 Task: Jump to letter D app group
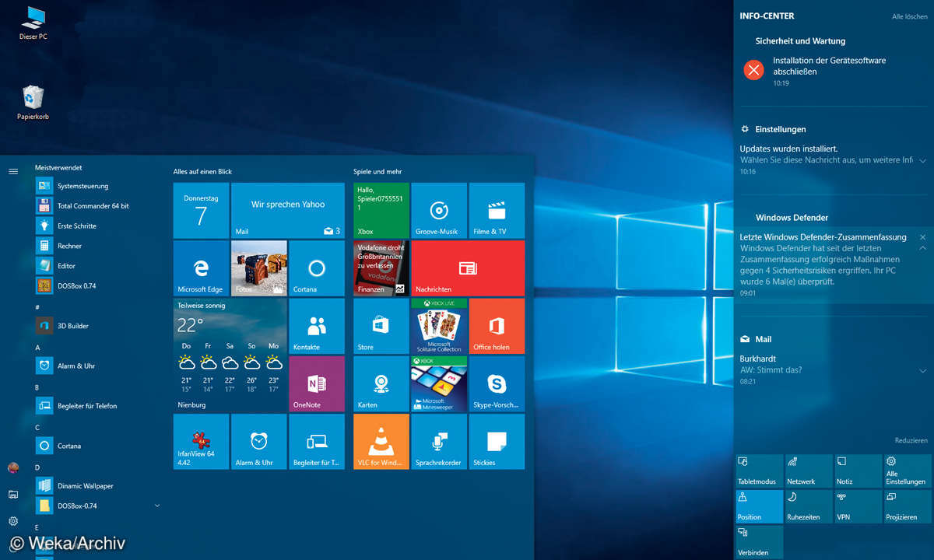click(x=37, y=467)
